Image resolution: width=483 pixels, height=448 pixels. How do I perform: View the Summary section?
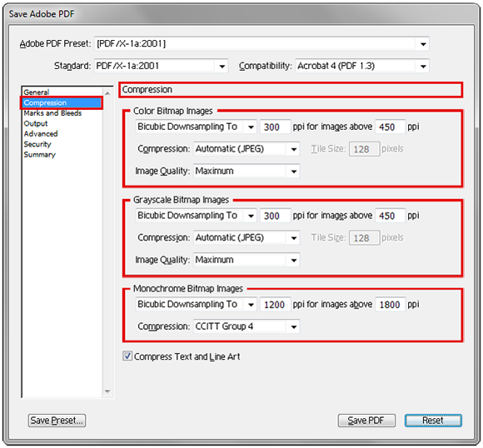click(x=39, y=155)
